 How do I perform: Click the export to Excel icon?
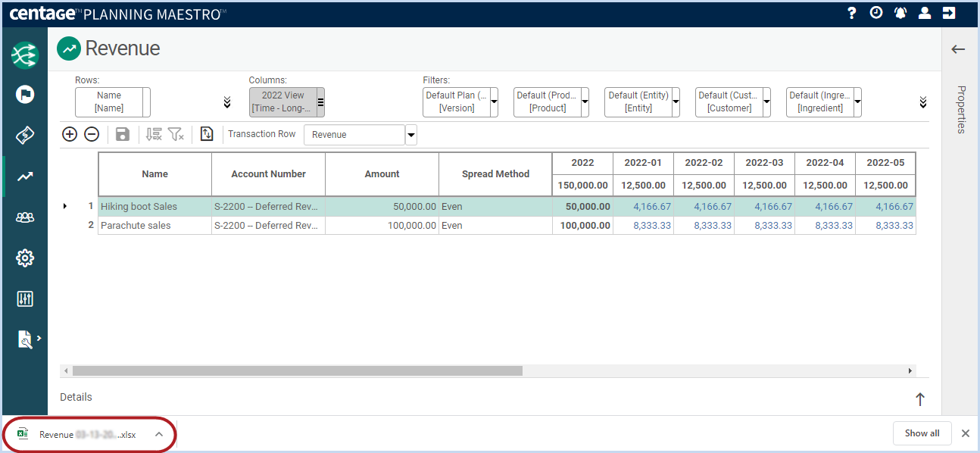(207, 134)
